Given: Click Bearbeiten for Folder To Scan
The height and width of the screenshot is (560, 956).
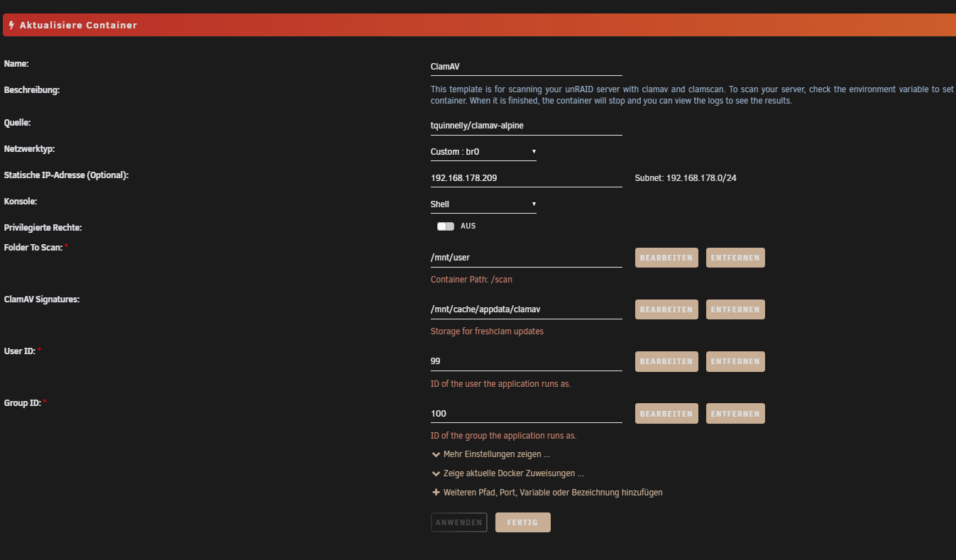Looking at the screenshot, I should pos(666,258).
